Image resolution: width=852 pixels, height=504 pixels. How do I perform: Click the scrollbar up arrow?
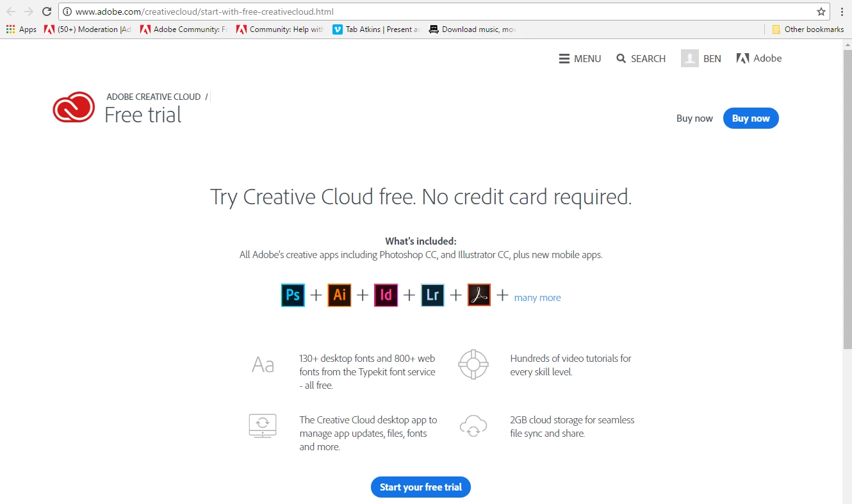click(847, 44)
